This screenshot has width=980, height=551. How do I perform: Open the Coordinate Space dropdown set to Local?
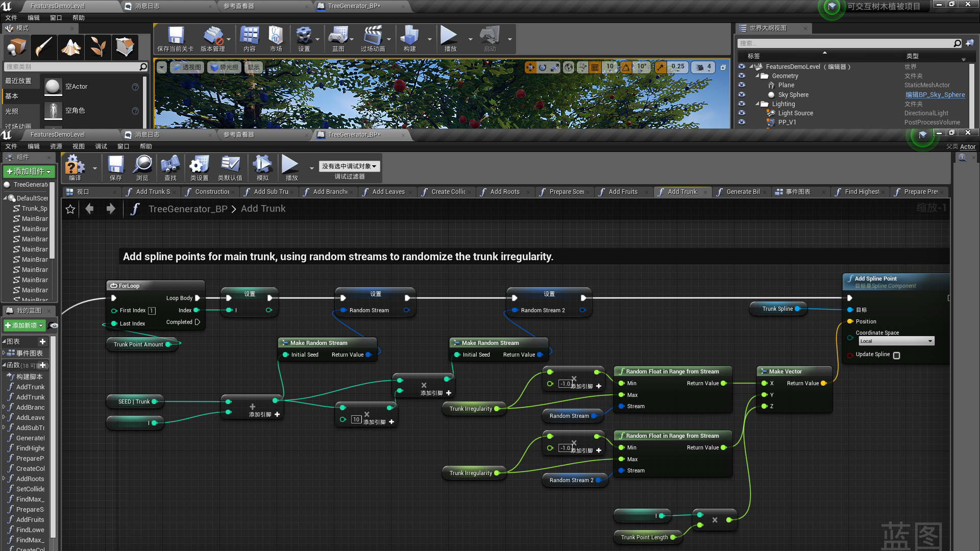[x=896, y=341]
